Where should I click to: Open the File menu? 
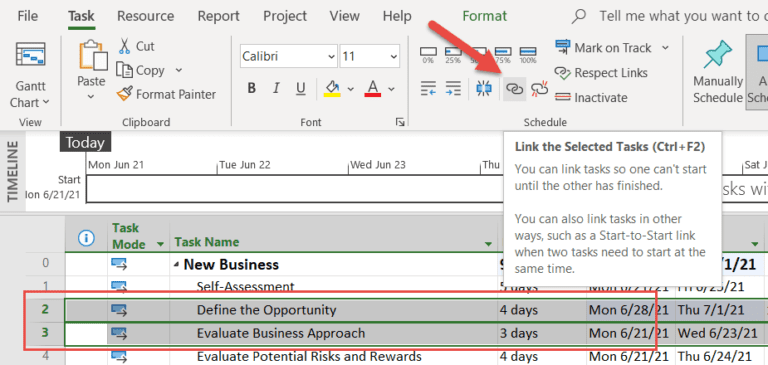(x=27, y=16)
